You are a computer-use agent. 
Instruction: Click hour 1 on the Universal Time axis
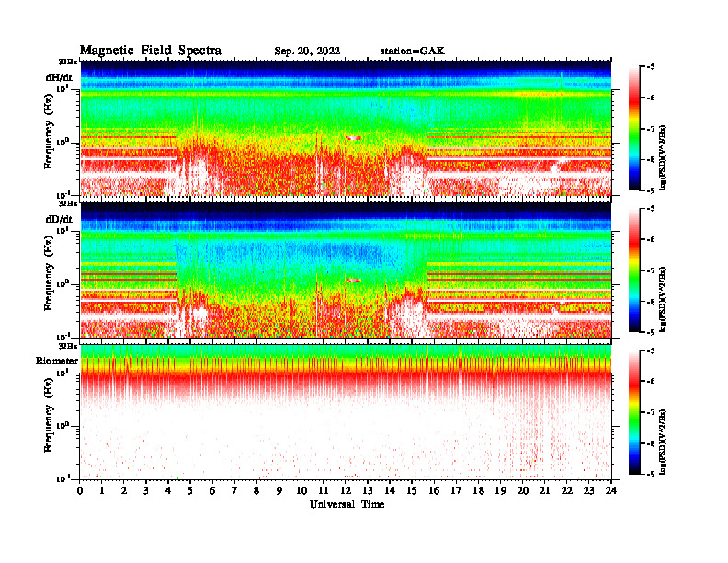pos(102,490)
